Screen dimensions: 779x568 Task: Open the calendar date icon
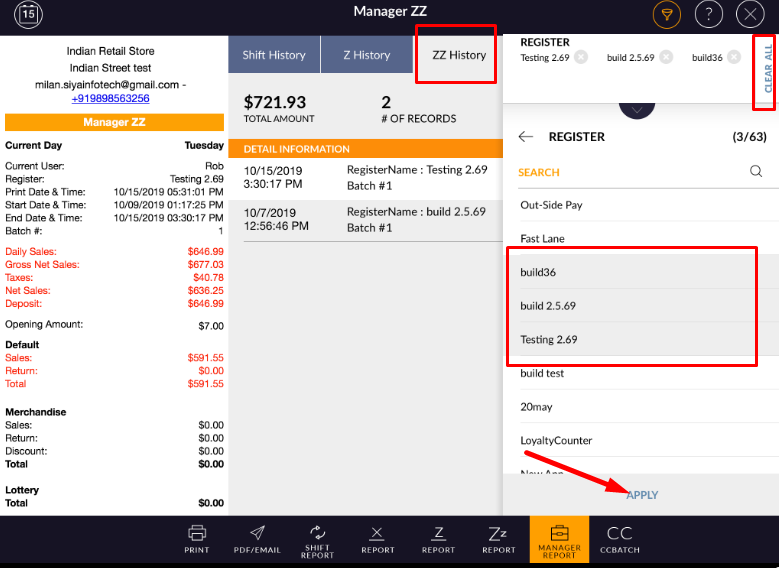28,13
